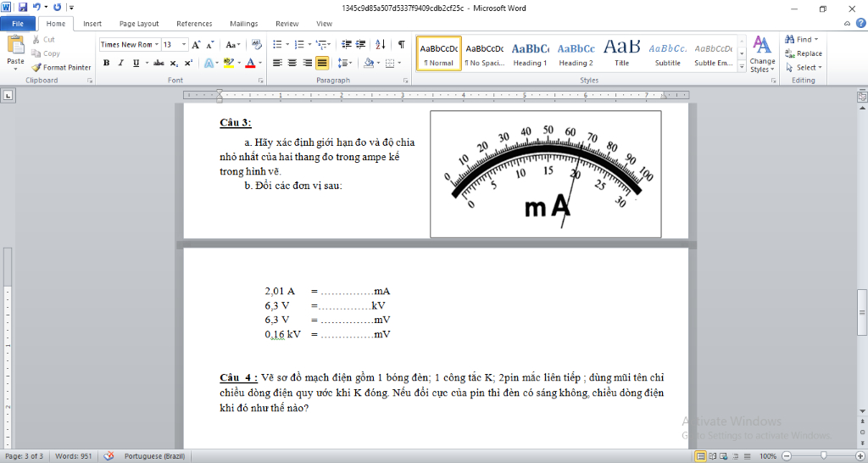Click the 100% zoom level
Image resolution: width=868 pixels, height=463 pixels.
click(x=767, y=456)
